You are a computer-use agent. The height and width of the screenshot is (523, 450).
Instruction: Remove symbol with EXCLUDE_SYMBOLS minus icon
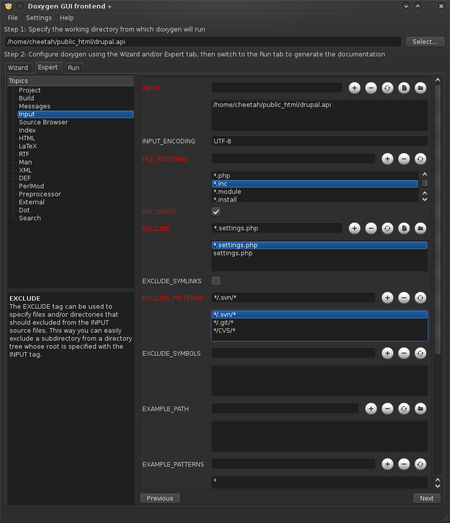[404, 353]
